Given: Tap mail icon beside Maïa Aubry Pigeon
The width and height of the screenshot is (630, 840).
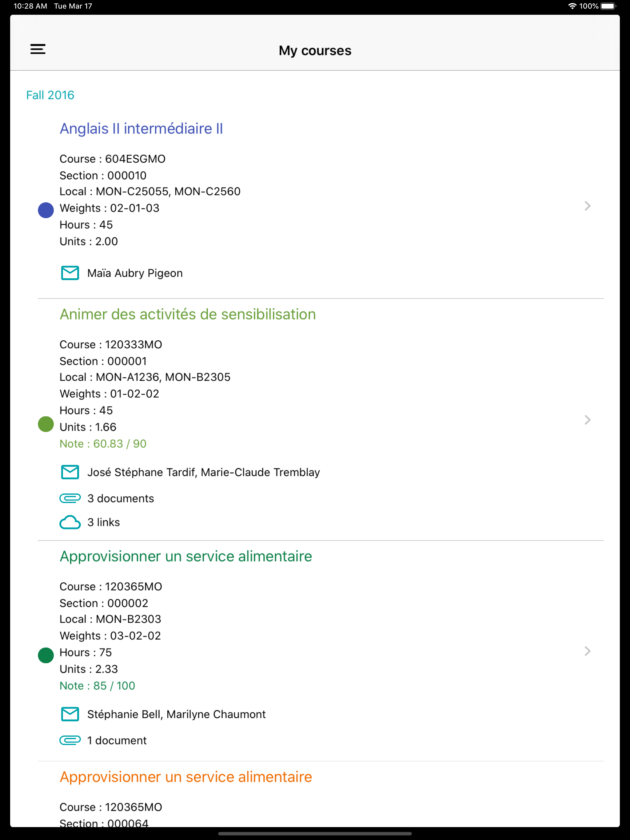Looking at the screenshot, I should [x=70, y=273].
